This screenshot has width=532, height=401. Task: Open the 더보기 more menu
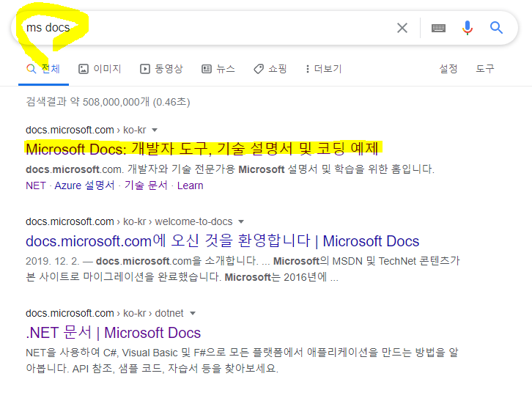point(323,69)
